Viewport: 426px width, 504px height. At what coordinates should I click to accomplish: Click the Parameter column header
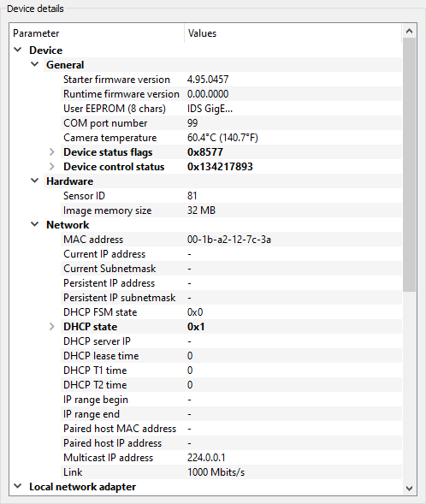click(x=97, y=33)
